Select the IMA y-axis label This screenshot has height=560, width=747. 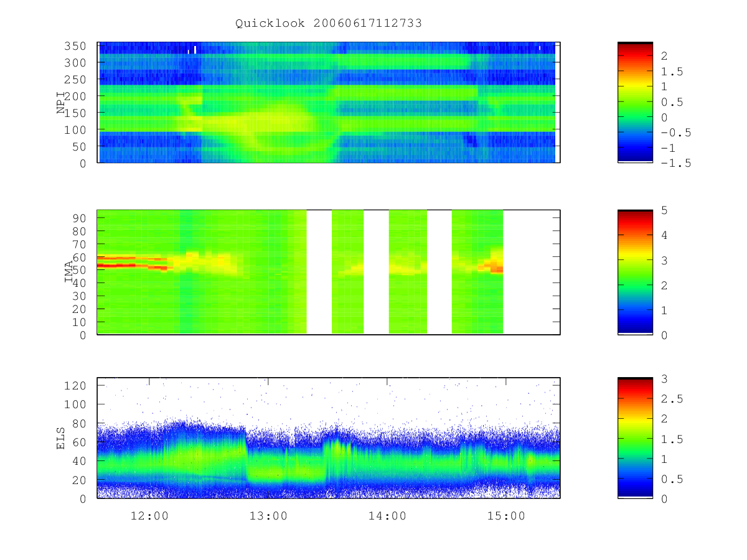point(68,273)
